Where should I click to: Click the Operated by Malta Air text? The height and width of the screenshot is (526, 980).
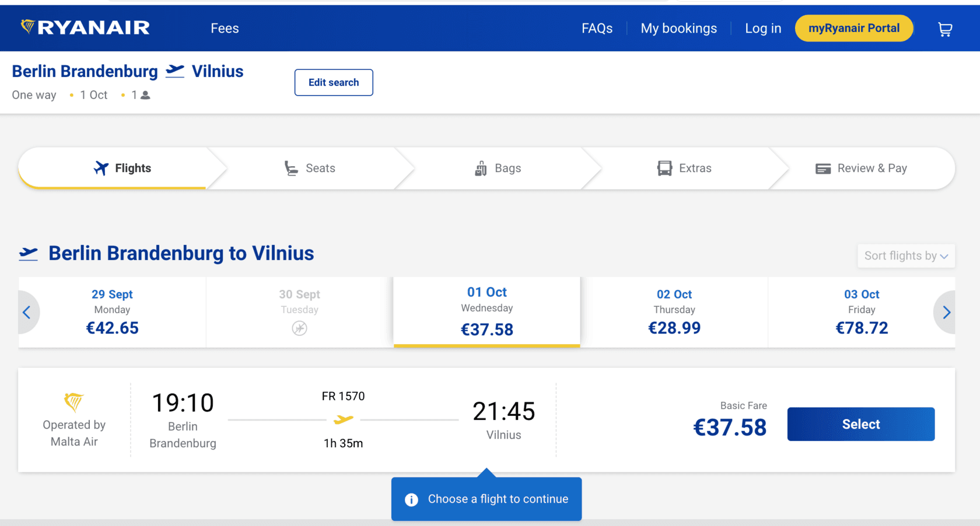74,433
